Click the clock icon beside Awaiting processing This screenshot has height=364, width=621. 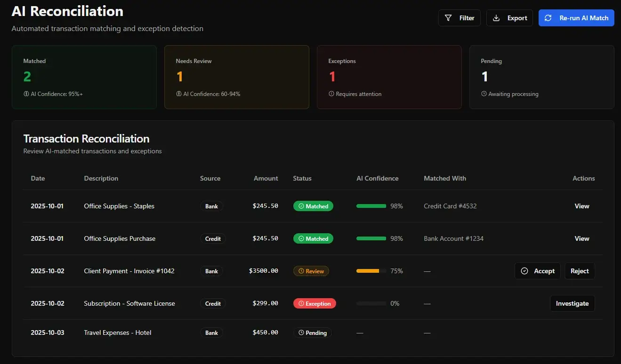point(484,94)
